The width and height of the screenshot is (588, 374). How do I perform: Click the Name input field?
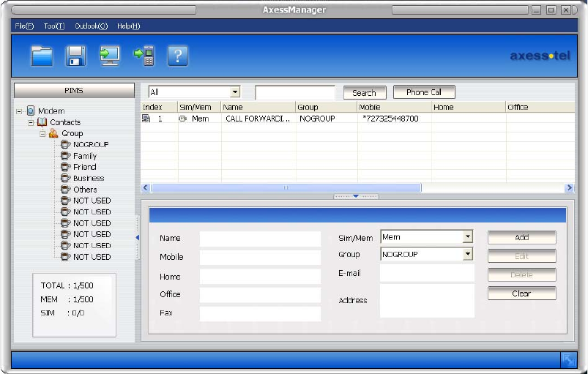260,239
